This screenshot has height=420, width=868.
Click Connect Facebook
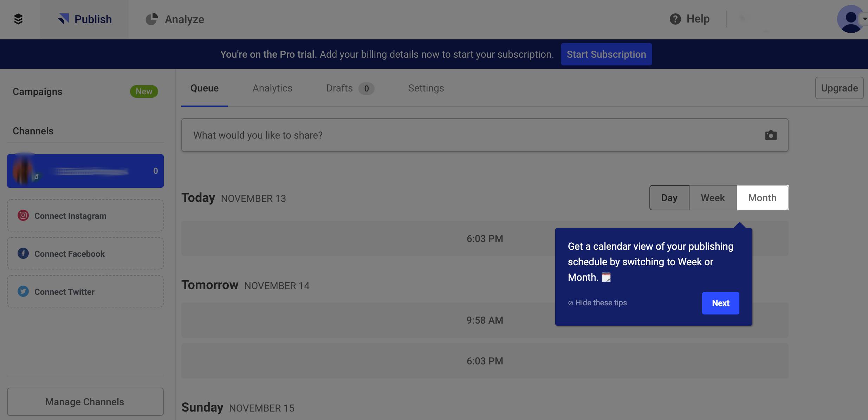pyautogui.click(x=85, y=253)
